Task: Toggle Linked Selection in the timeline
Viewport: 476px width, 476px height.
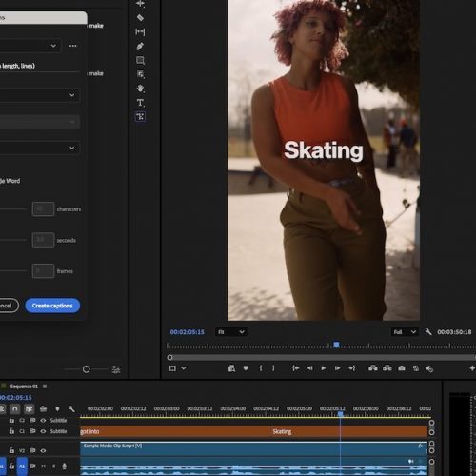Action: point(30,408)
